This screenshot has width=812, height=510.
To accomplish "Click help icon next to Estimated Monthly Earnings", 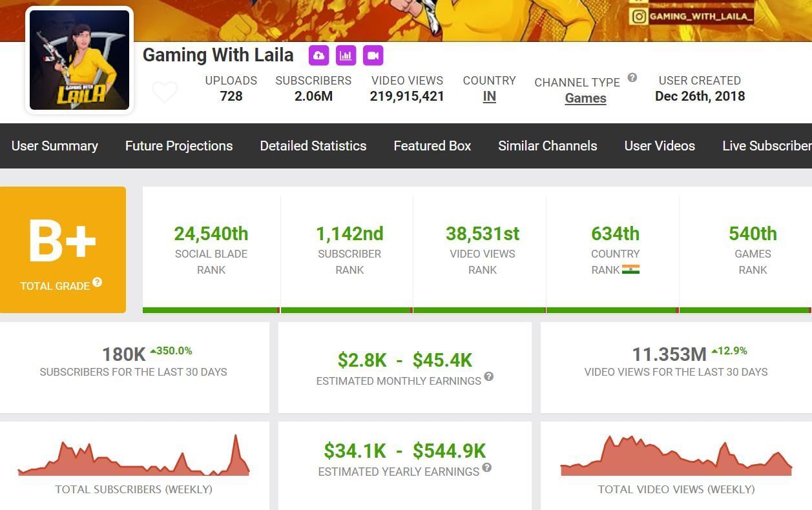I will 489,376.
